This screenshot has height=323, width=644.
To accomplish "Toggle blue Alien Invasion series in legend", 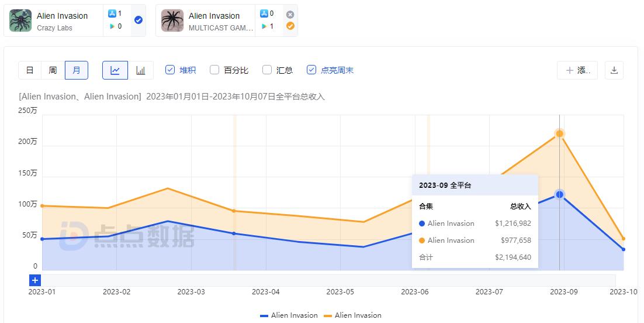I will pos(289,315).
